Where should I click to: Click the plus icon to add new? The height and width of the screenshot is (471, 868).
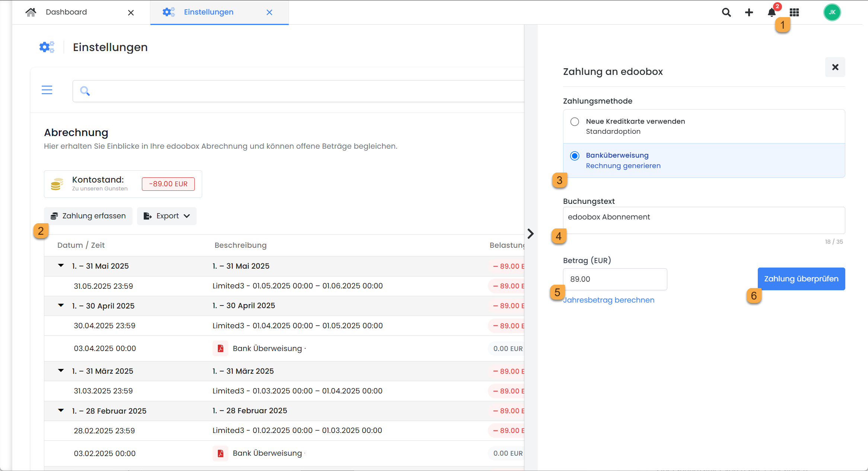point(749,12)
